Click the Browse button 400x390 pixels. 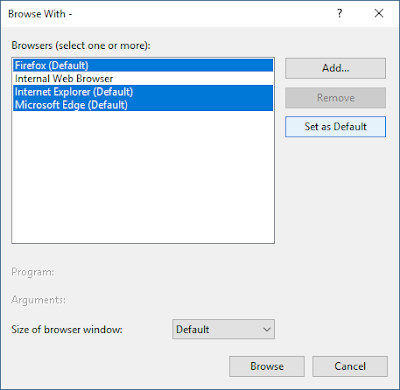coord(267,366)
